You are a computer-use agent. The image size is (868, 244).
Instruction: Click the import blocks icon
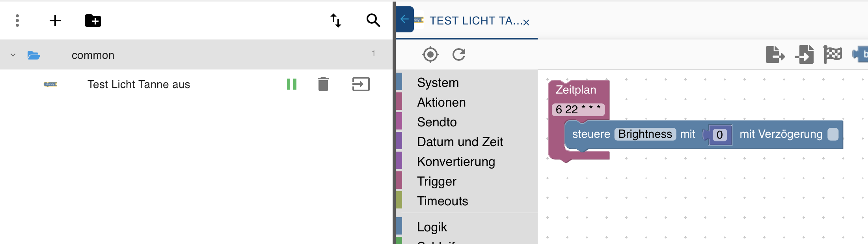(804, 54)
